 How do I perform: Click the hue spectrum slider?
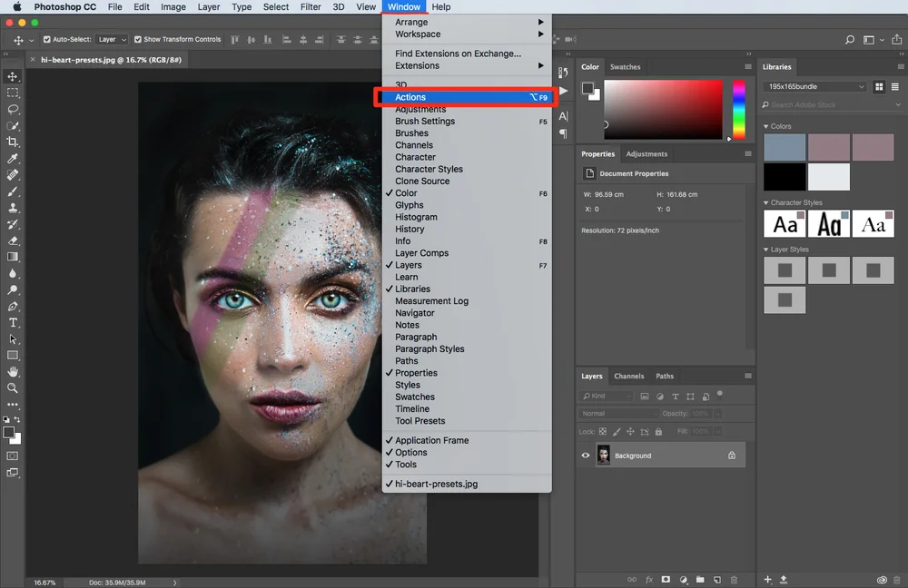[739, 110]
